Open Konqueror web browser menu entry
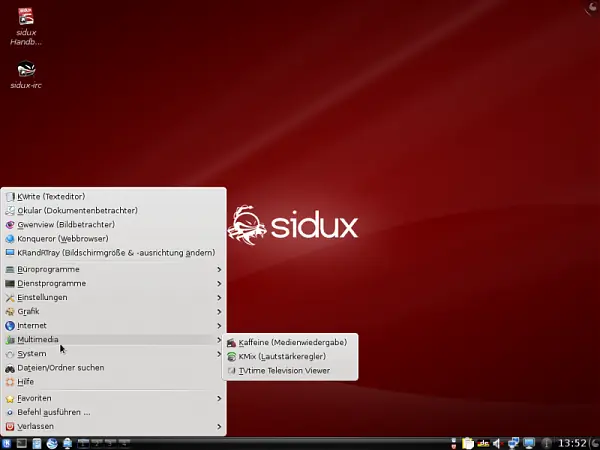The width and height of the screenshot is (600, 450). [x=113, y=239]
